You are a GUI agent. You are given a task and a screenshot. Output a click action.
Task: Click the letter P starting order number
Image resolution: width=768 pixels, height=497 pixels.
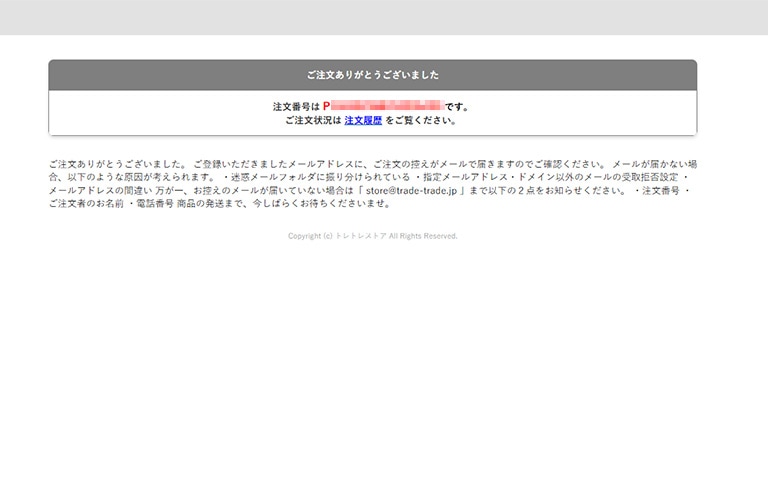pos(327,106)
